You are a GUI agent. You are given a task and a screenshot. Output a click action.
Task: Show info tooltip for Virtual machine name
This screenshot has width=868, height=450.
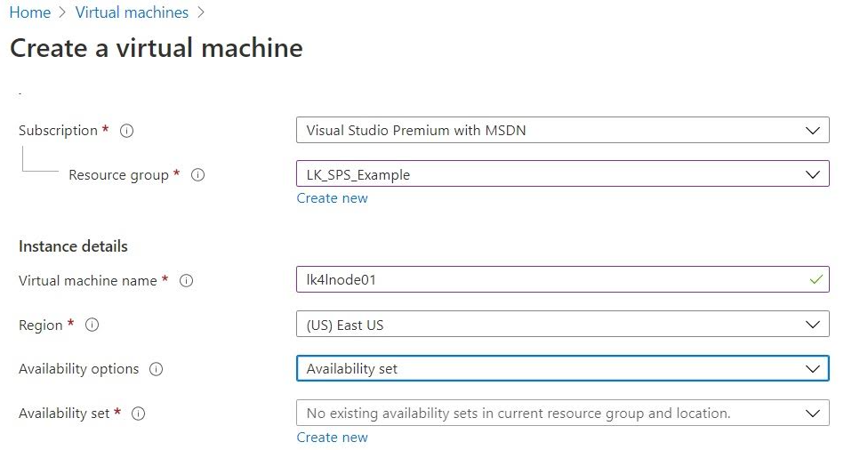pyautogui.click(x=186, y=281)
